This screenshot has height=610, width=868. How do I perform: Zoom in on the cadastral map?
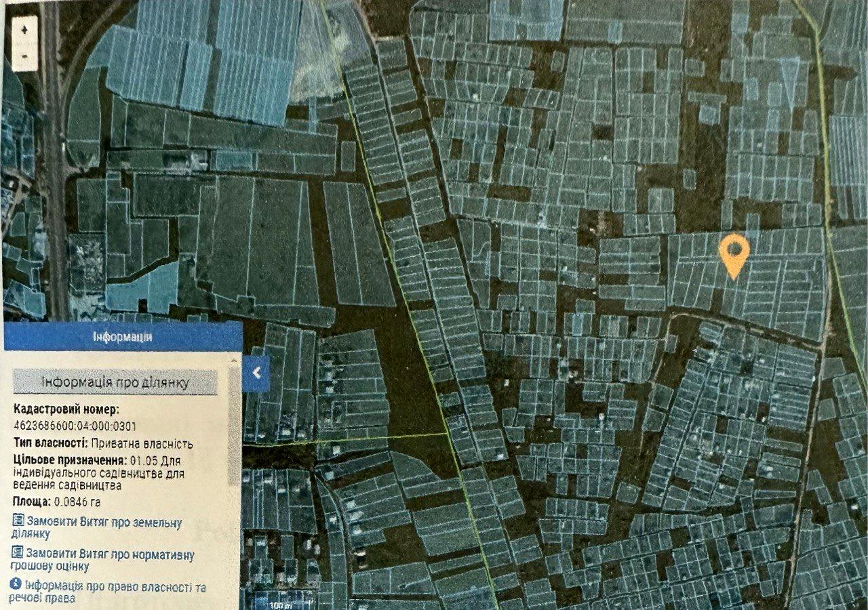pyautogui.click(x=25, y=30)
